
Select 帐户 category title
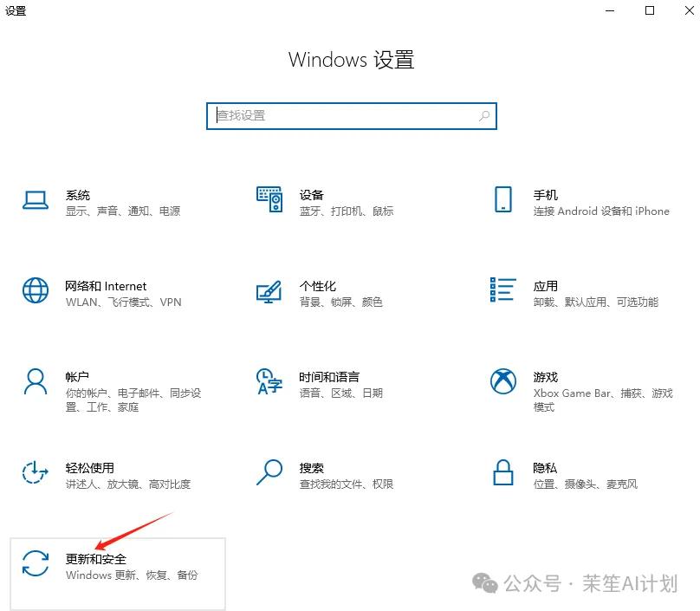(x=77, y=377)
